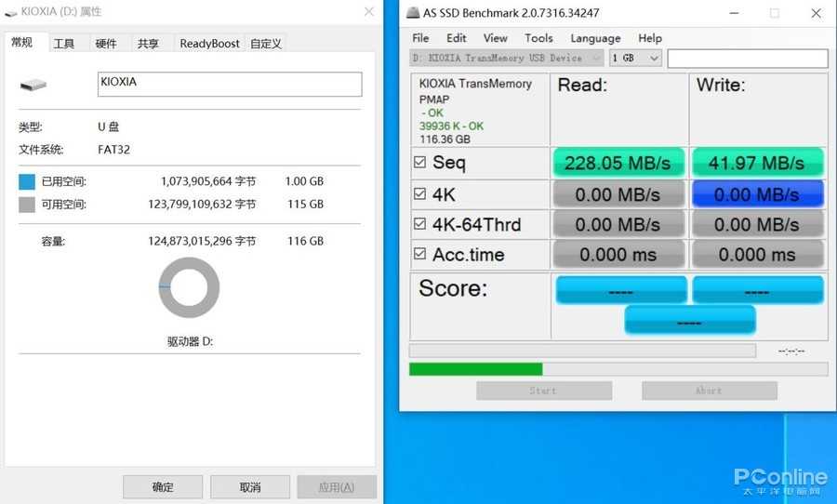Click the read Score box
The width and height of the screenshot is (837, 504).
(621, 290)
